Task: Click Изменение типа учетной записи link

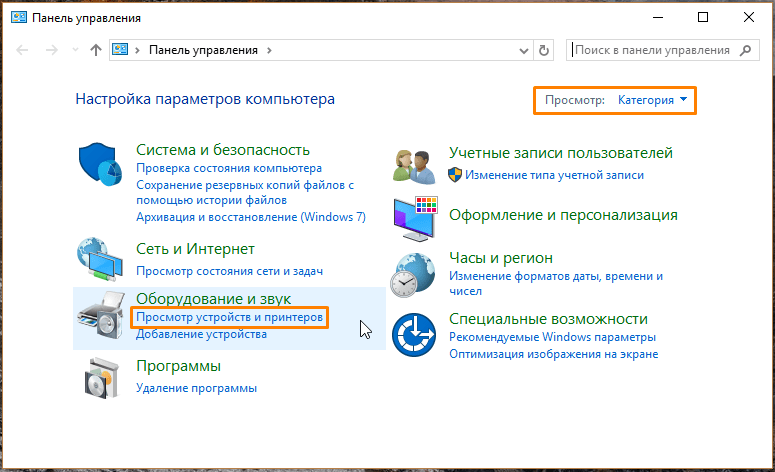Action: [x=554, y=175]
